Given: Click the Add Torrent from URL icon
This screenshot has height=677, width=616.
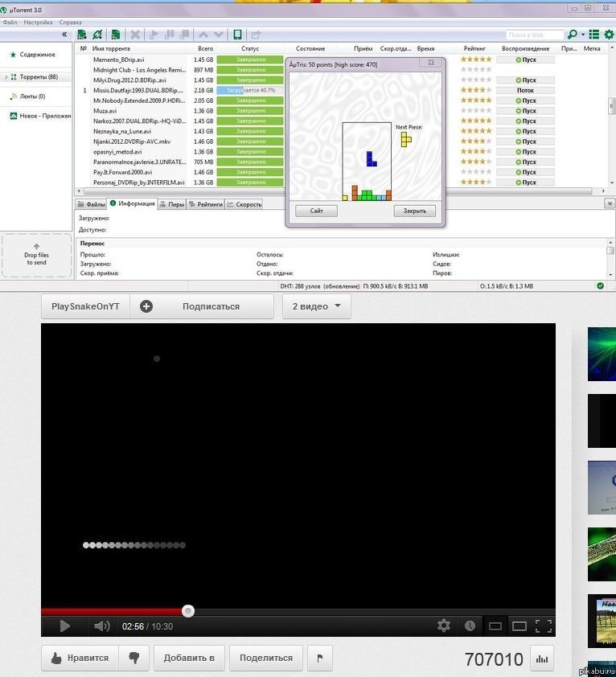Looking at the screenshot, I should pos(97,35).
